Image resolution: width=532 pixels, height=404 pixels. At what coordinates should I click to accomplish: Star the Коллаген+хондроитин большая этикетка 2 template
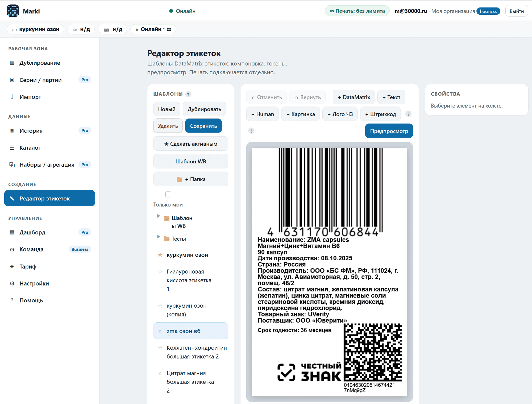point(160,348)
